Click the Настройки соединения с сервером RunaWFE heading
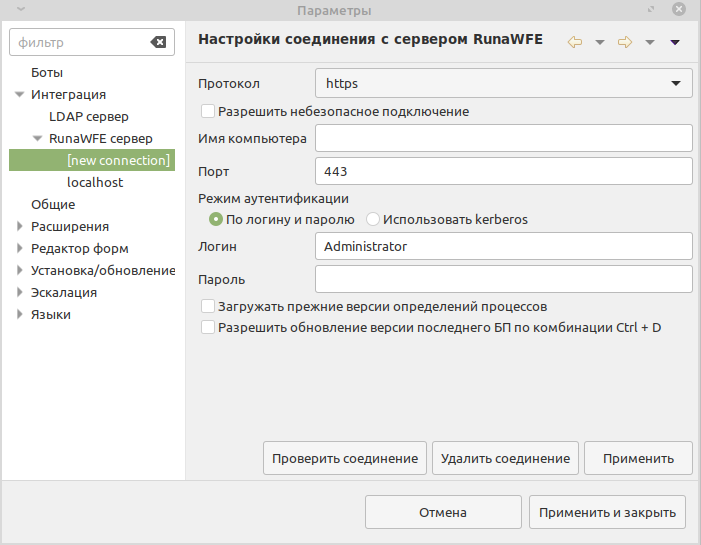Viewport: 701px width, 545px height. pyautogui.click(x=370, y=39)
